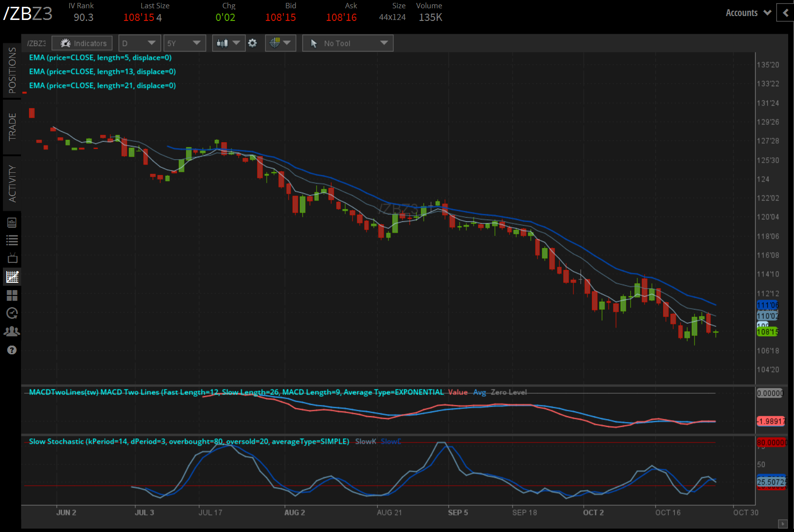The height and width of the screenshot is (532, 794).
Task: Switch to the ACTIVITY tab
Action: [12, 183]
